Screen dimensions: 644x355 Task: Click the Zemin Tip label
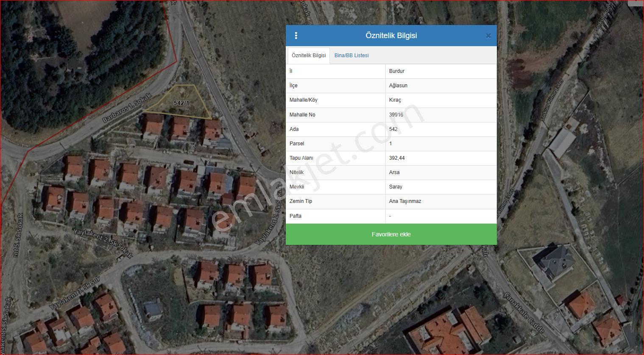[301, 201]
